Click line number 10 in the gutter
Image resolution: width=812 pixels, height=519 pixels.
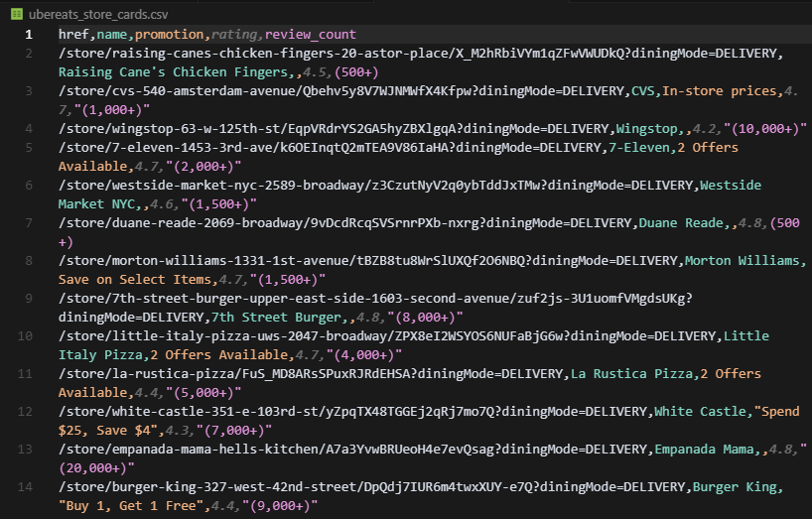pyautogui.click(x=26, y=335)
